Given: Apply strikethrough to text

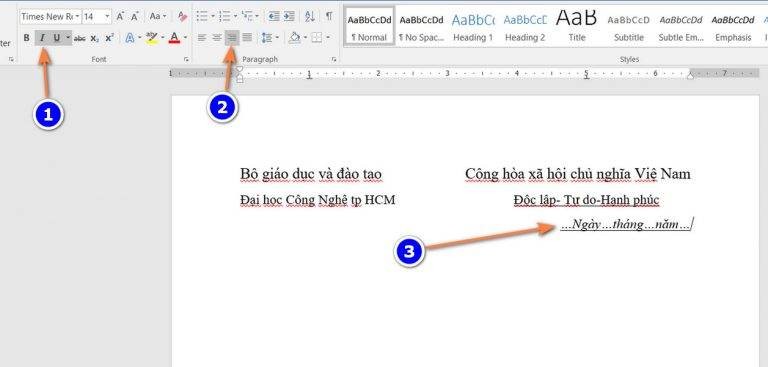Looking at the screenshot, I should (80, 38).
